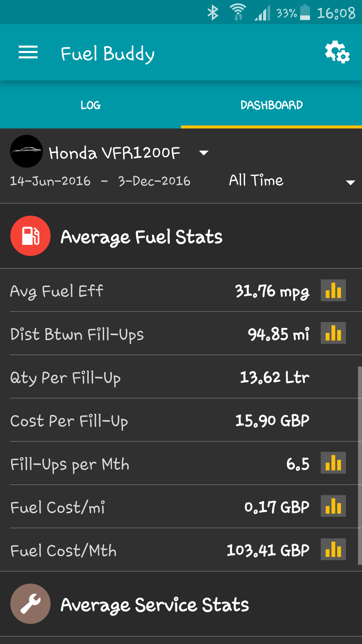Show chart for Avg Fuel Eff
Image resolution: width=362 pixels, height=644 pixels.
tap(333, 290)
